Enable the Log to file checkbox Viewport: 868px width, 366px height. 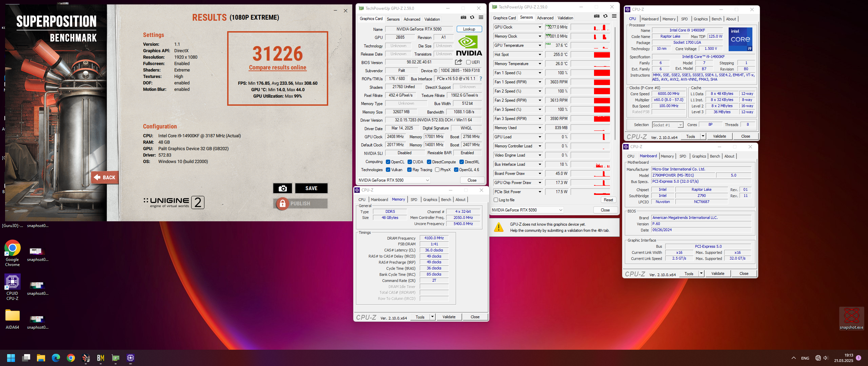click(x=496, y=200)
